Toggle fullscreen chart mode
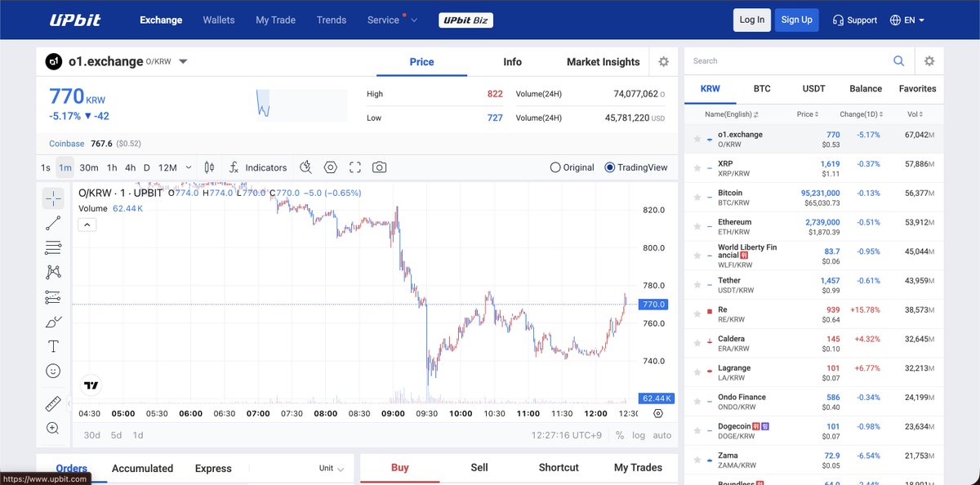This screenshot has width=980, height=485. click(x=355, y=167)
